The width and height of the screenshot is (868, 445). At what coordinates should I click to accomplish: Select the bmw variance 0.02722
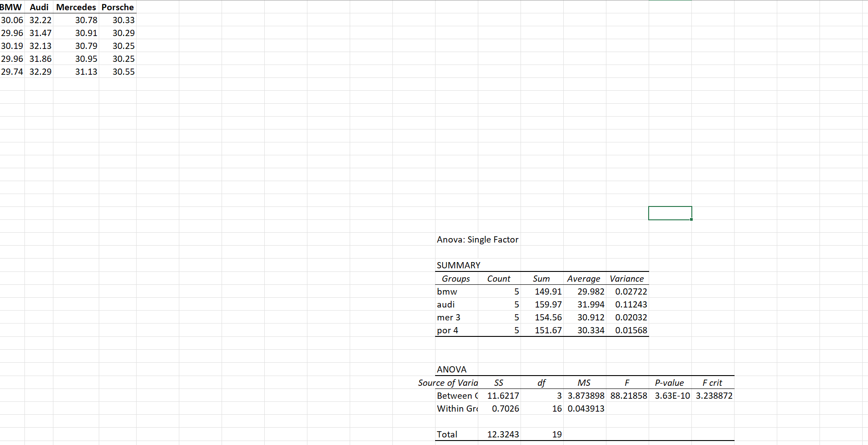coord(627,291)
